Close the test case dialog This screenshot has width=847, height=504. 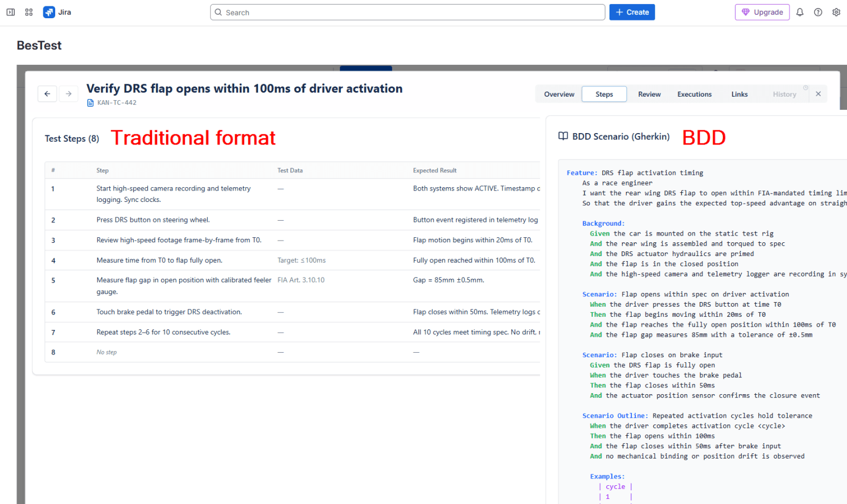(x=818, y=94)
